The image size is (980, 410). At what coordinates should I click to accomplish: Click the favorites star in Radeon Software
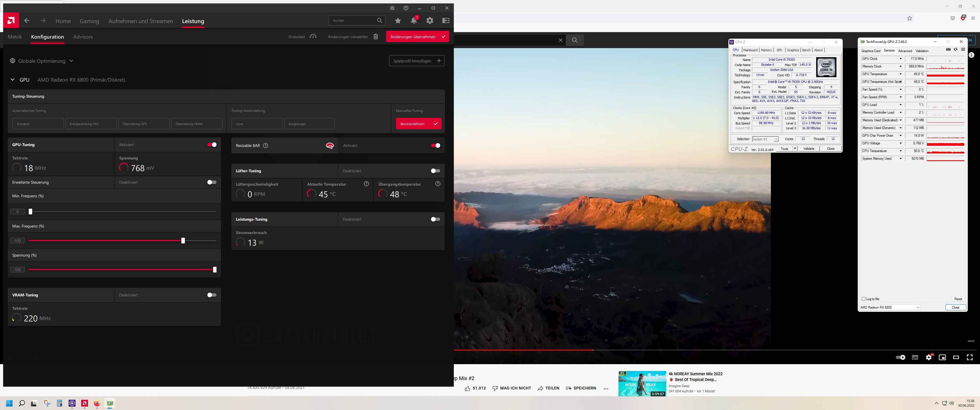click(x=397, y=20)
